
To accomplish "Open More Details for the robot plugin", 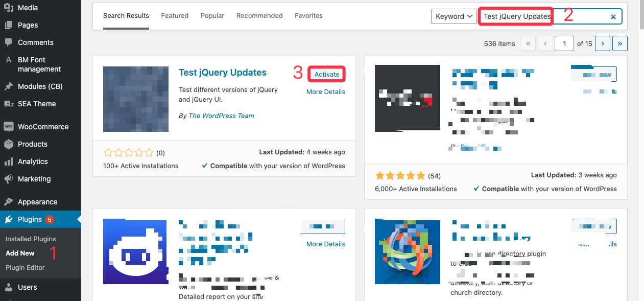I will 326,244.
